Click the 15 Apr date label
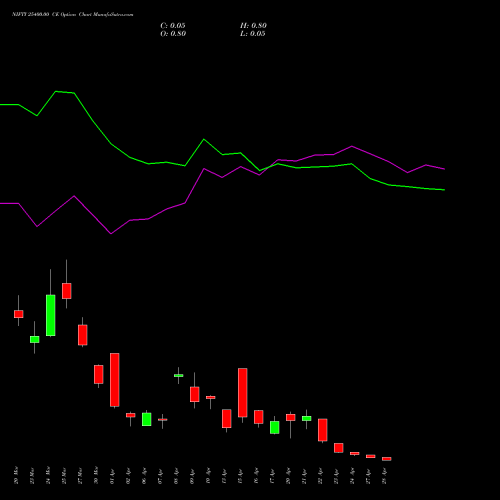Viewport: 500px width, 500px height. tap(240, 475)
